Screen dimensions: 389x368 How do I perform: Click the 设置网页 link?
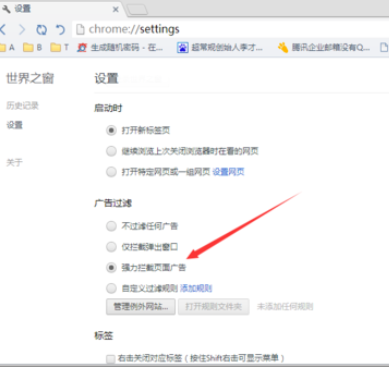click(x=228, y=172)
